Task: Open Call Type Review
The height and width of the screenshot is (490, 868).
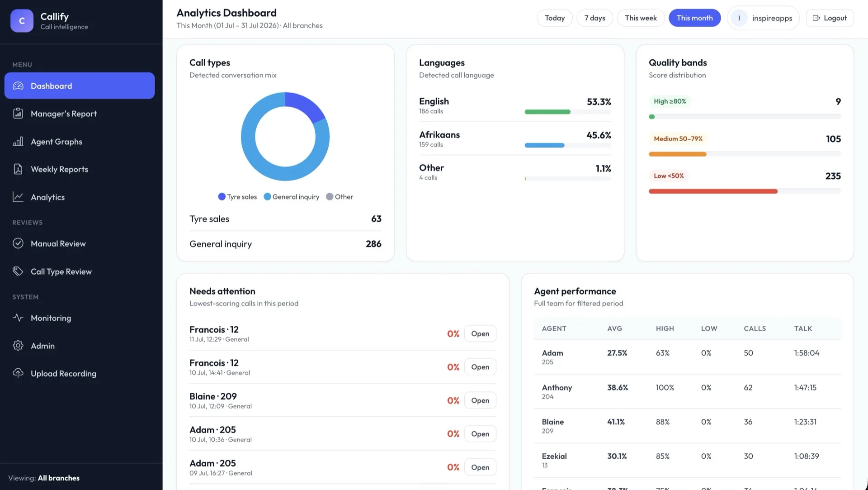Action: pos(80,271)
